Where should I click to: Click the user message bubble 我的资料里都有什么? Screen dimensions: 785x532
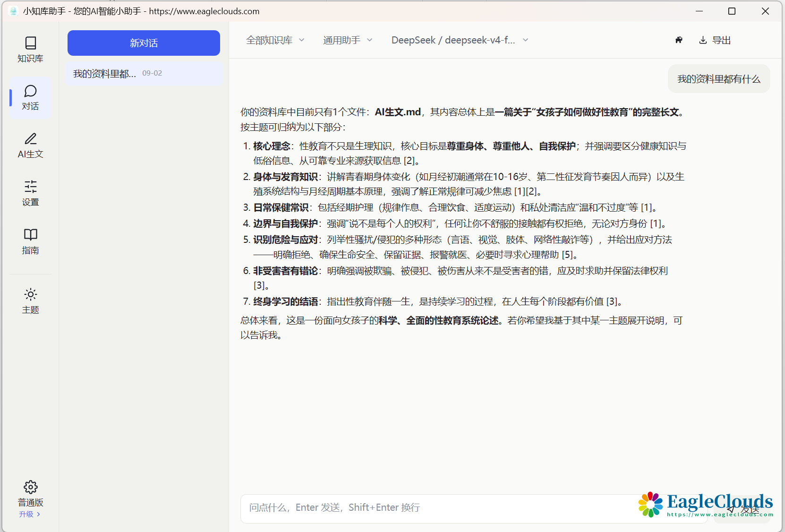(x=719, y=79)
